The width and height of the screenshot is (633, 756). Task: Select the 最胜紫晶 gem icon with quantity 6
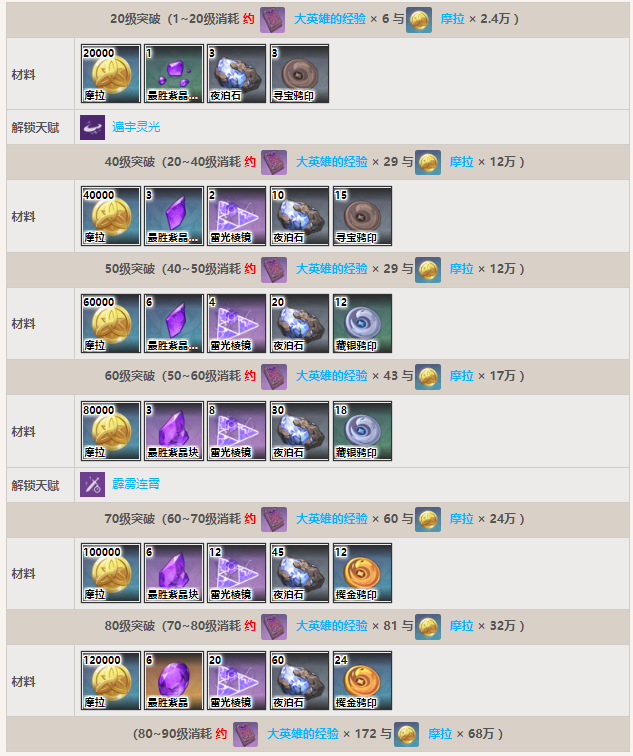point(174,680)
